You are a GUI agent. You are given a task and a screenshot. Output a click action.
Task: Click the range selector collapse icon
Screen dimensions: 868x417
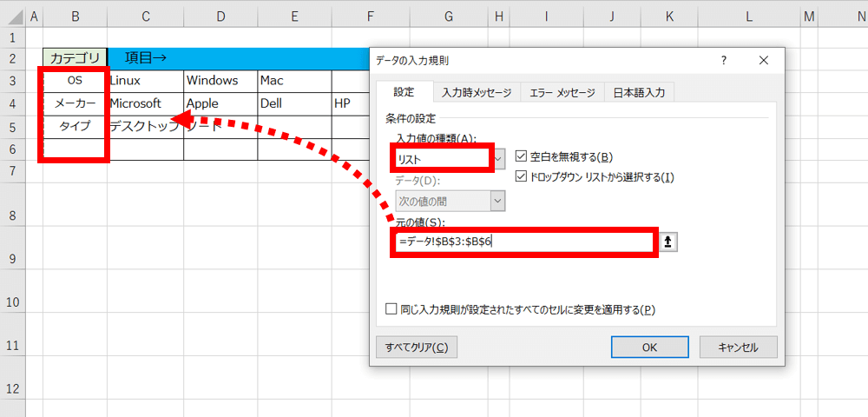point(667,242)
